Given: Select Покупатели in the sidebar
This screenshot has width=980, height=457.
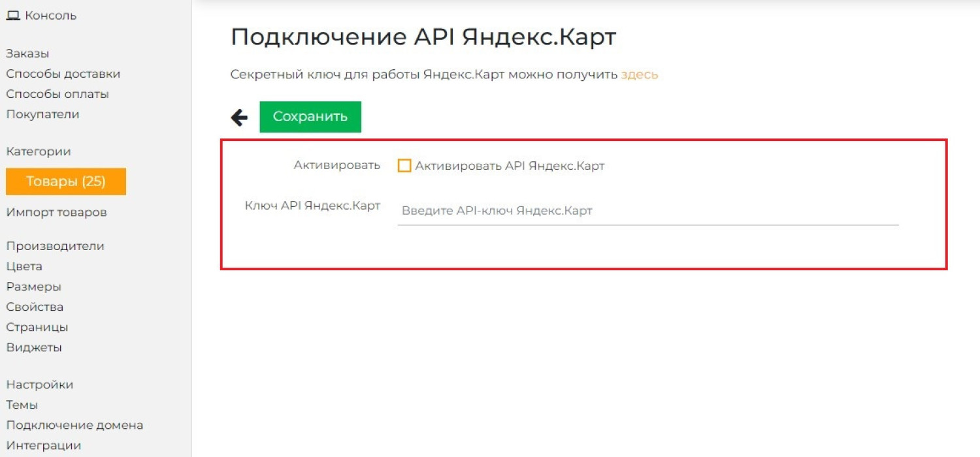Looking at the screenshot, I should (42, 114).
